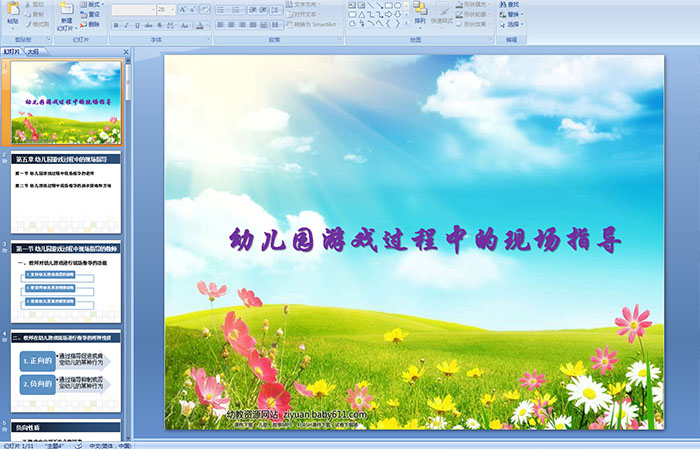
Task: Center the text alignment
Action: click(x=231, y=25)
